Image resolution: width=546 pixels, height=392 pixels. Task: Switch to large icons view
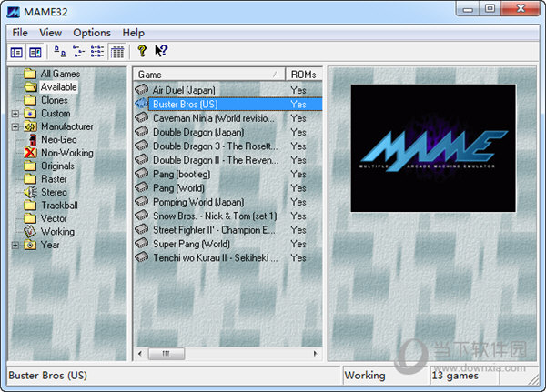[x=60, y=51]
